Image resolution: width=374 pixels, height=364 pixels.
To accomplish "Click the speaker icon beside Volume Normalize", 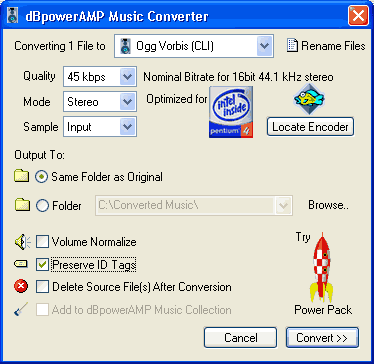I will (22, 242).
